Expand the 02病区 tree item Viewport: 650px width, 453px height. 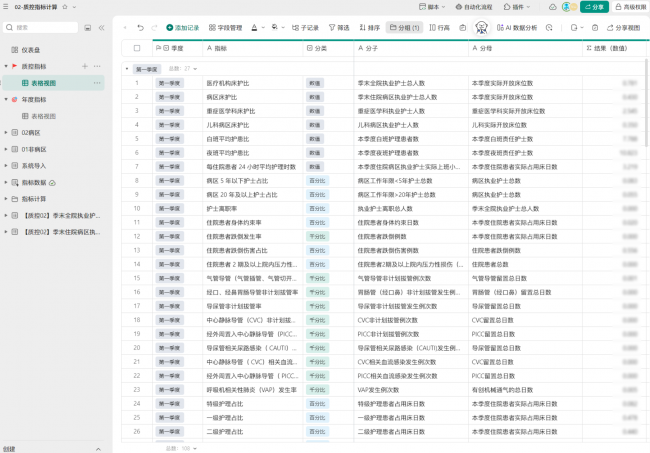(x=5, y=132)
